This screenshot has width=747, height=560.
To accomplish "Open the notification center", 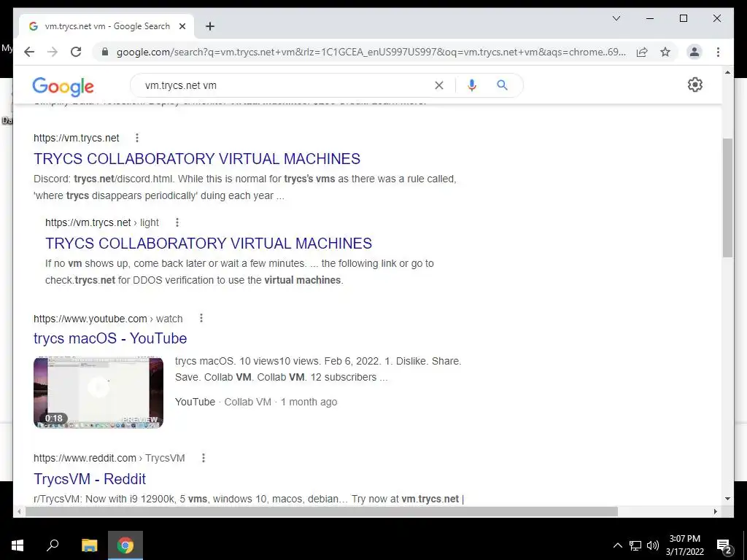I will point(724,545).
